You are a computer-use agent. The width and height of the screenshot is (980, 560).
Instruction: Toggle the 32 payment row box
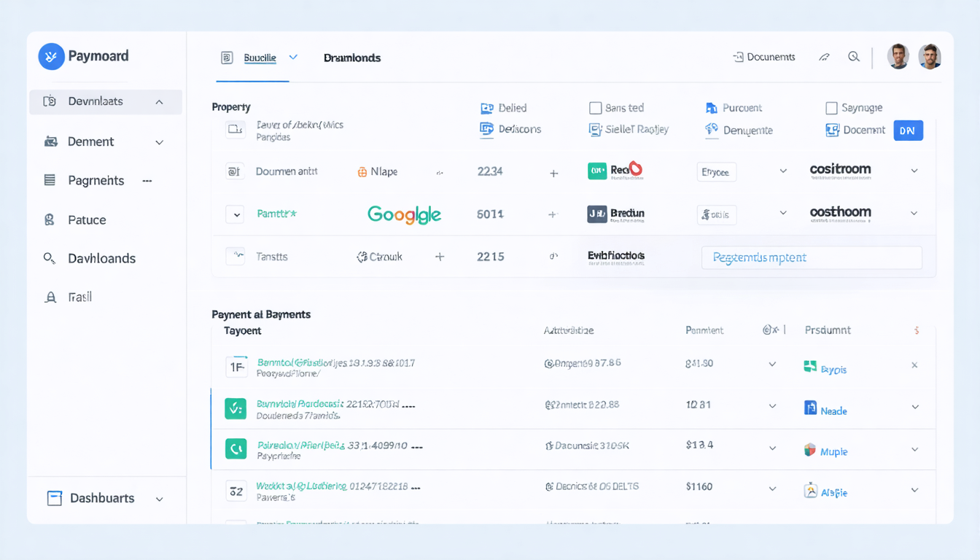point(236,491)
